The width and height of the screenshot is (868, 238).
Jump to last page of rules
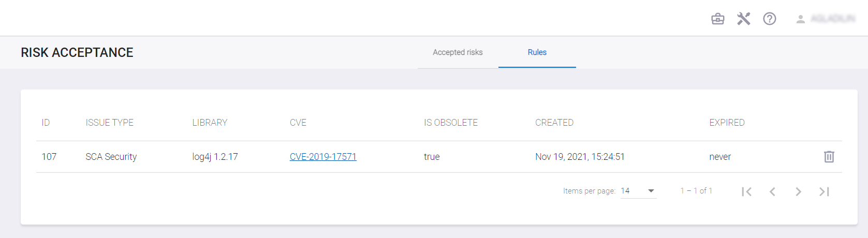pos(824,191)
